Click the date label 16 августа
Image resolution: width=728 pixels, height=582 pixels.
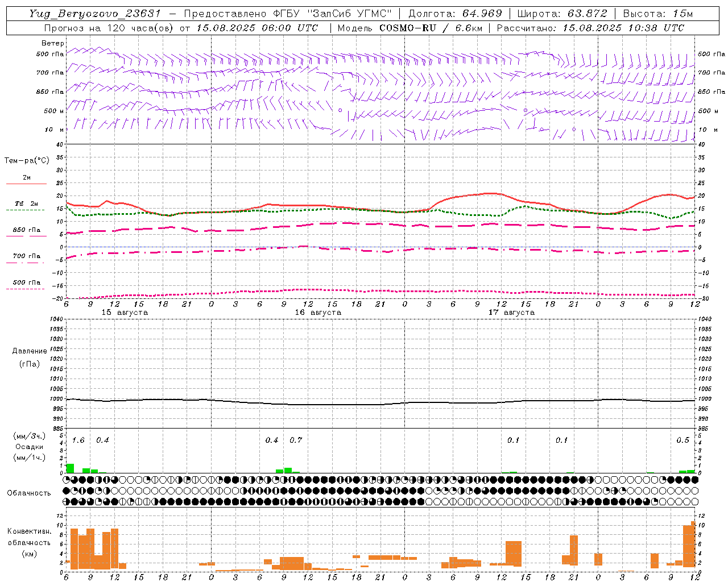click(318, 313)
